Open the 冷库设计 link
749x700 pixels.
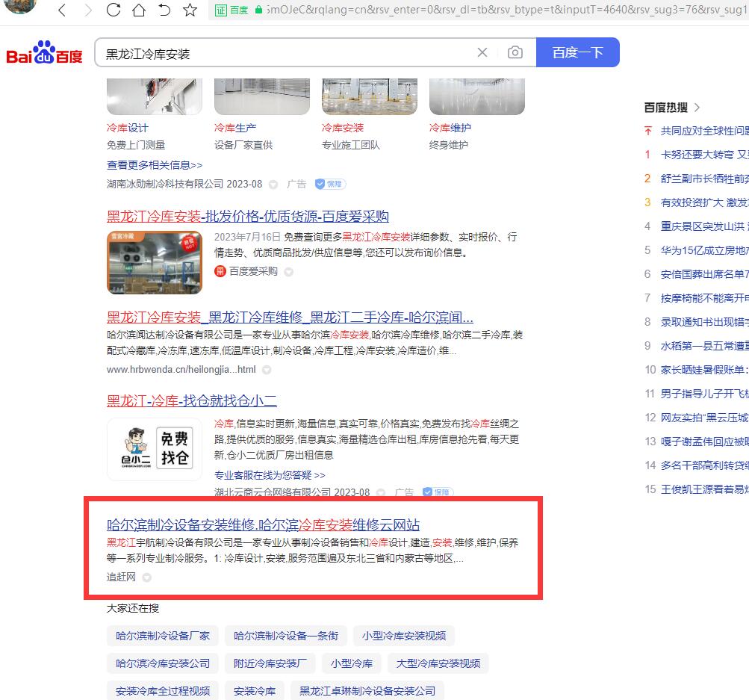[128, 128]
